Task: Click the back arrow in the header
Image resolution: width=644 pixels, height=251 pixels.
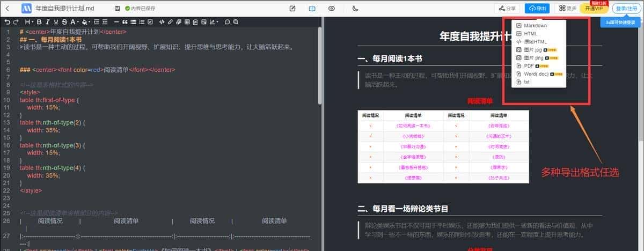Action: pyautogui.click(x=8, y=8)
